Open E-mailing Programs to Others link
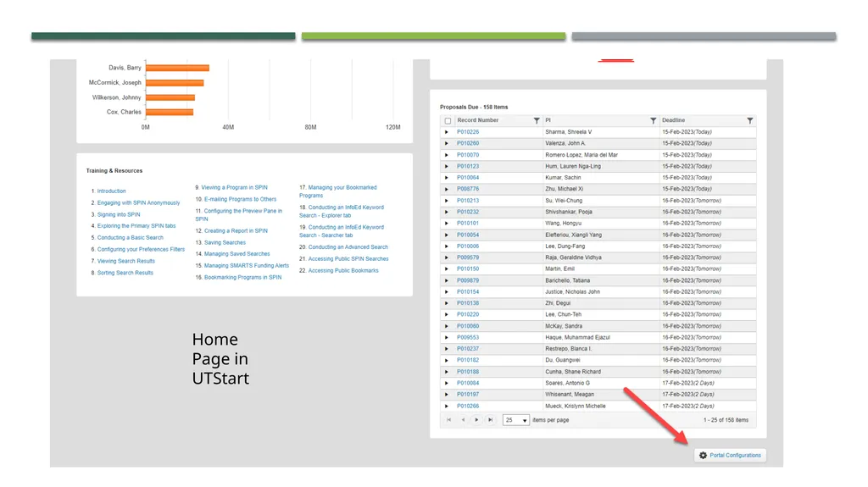This screenshot has height=487, width=868. (240, 199)
